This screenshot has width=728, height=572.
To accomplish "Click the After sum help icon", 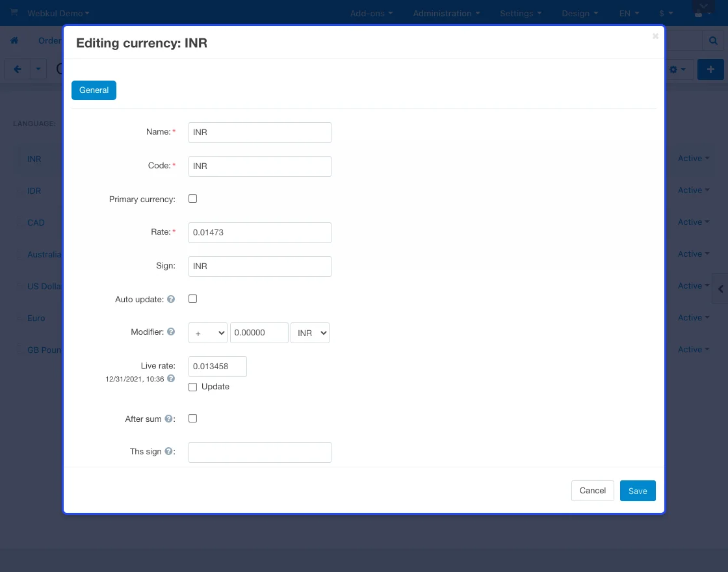I will click(168, 419).
